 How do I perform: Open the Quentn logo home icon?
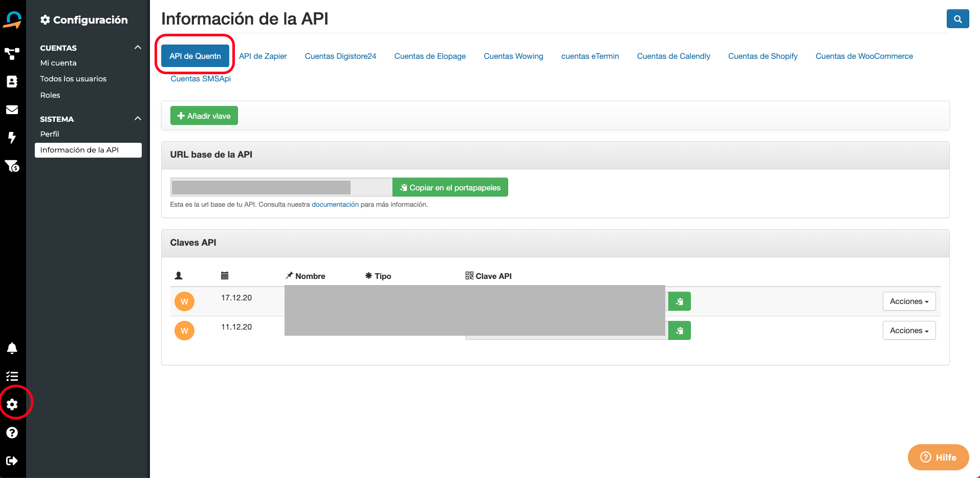pyautogui.click(x=12, y=19)
